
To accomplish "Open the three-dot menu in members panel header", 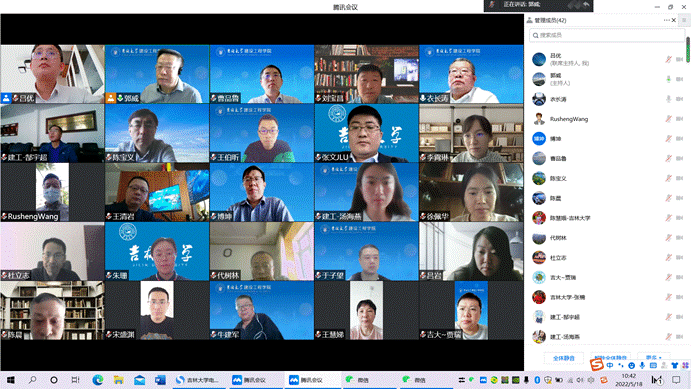I will (x=666, y=20).
